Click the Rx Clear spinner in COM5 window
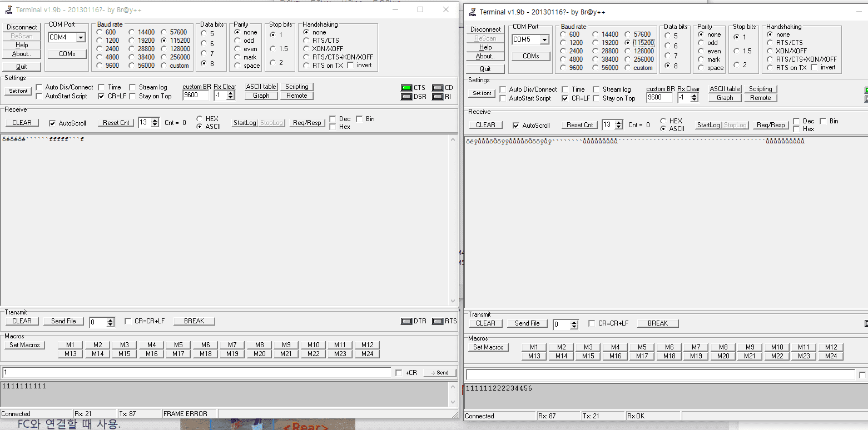This screenshot has width=868, height=430. pos(694,98)
